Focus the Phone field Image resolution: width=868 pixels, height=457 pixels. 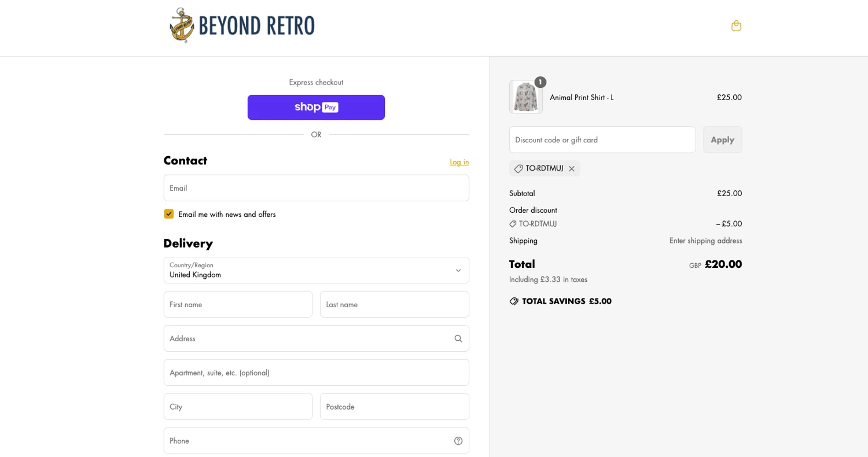(316, 441)
